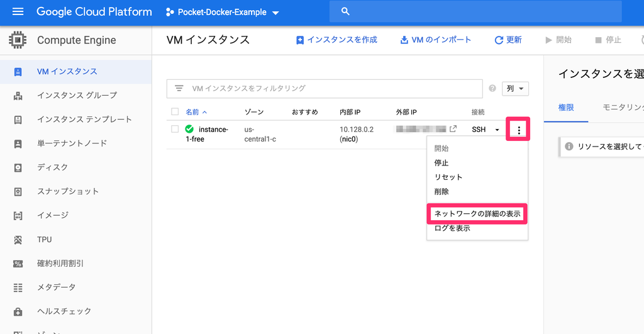Click the Google Cloud Platform logo text

94,12
